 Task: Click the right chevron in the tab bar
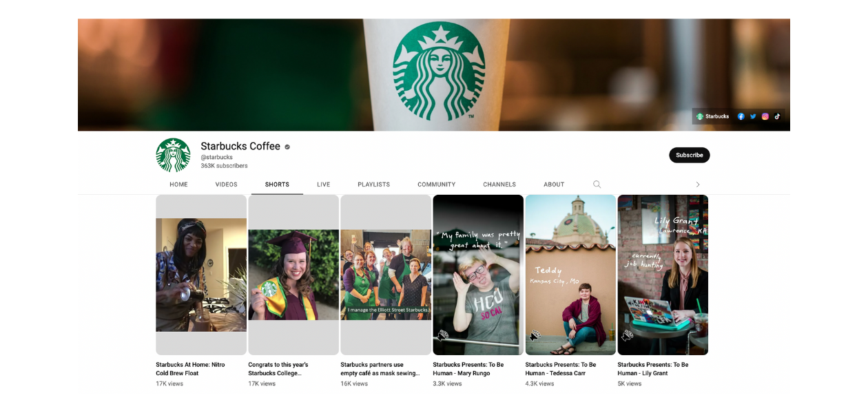(697, 184)
